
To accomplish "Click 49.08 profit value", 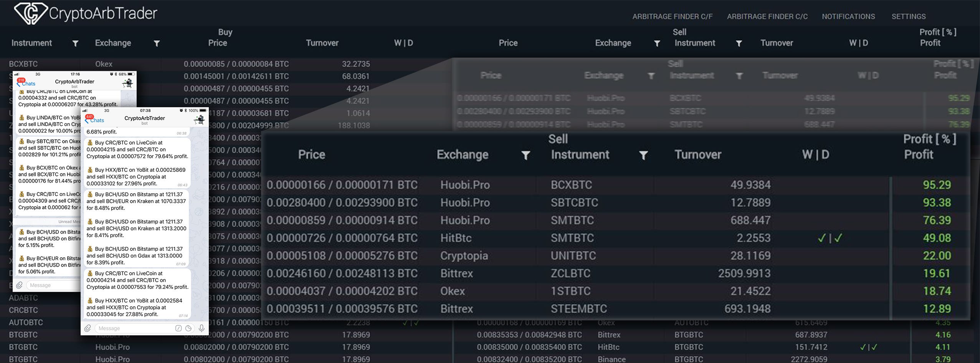I will (937, 238).
